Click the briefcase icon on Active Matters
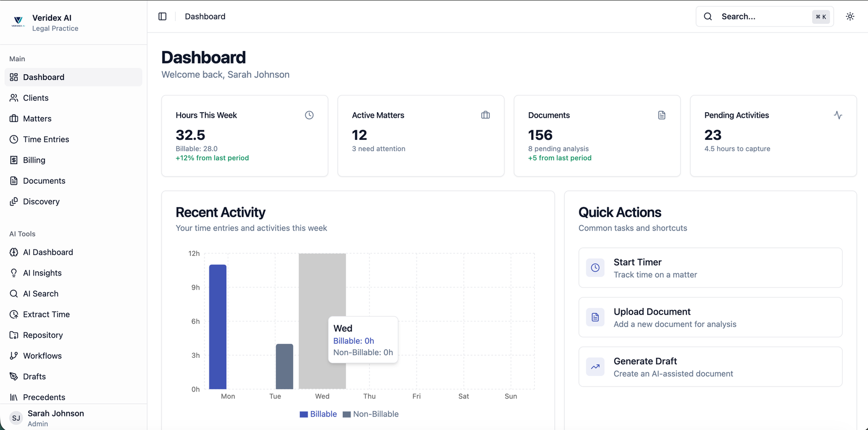The height and width of the screenshot is (430, 868). (x=486, y=115)
